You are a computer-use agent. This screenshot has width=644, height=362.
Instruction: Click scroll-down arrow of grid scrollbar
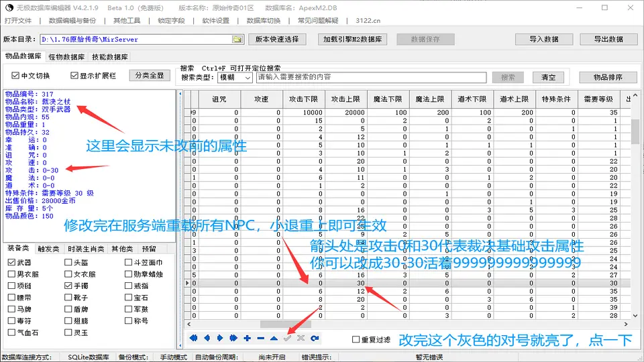[635, 316]
